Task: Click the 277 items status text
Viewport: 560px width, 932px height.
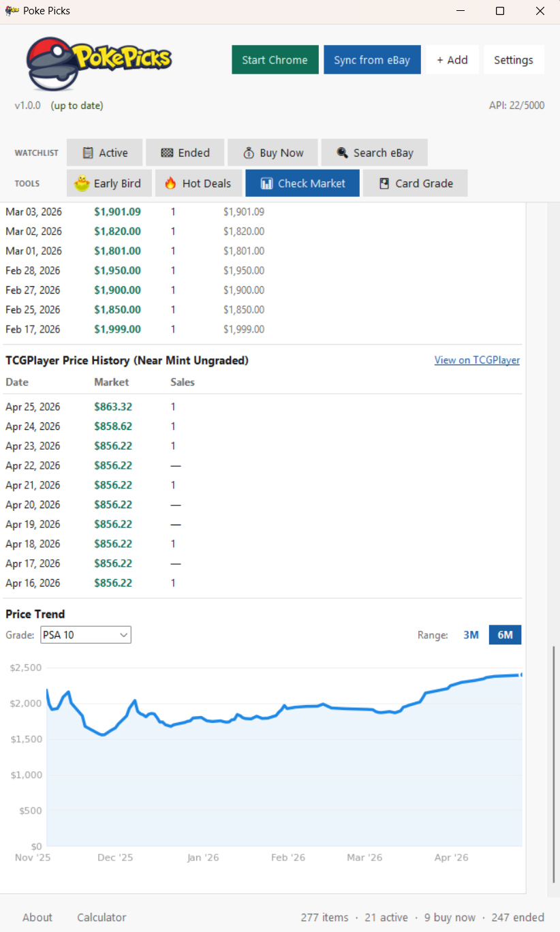Action: 324,918
